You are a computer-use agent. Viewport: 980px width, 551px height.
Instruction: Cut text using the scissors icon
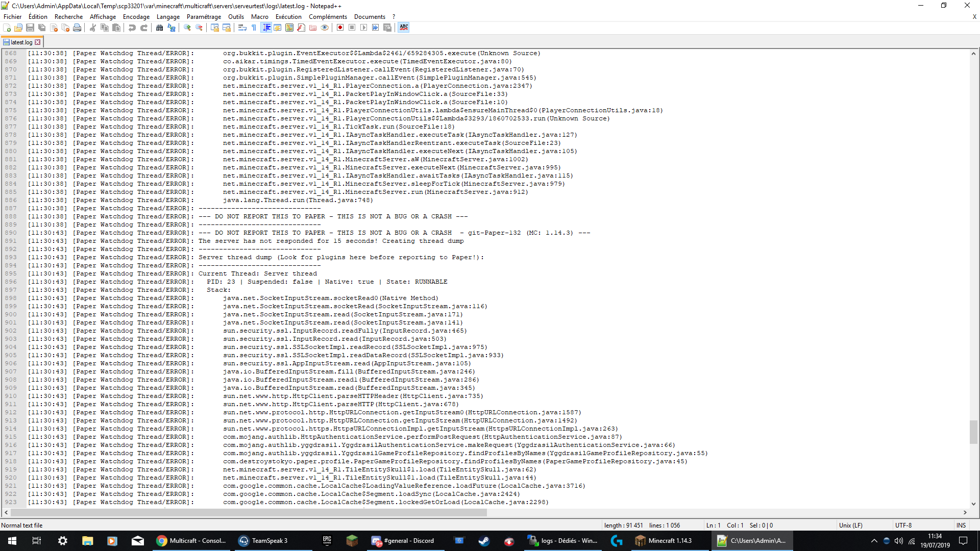(93, 28)
